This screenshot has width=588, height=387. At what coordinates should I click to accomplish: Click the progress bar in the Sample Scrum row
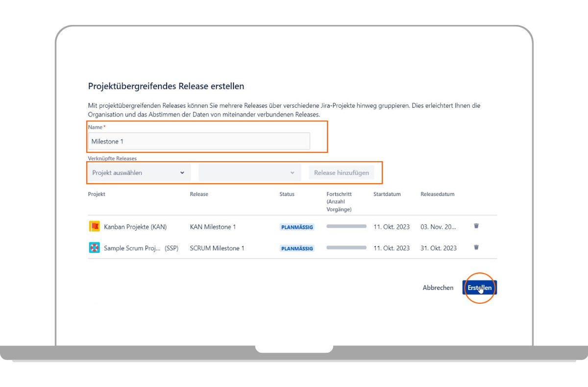tap(346, 248)
